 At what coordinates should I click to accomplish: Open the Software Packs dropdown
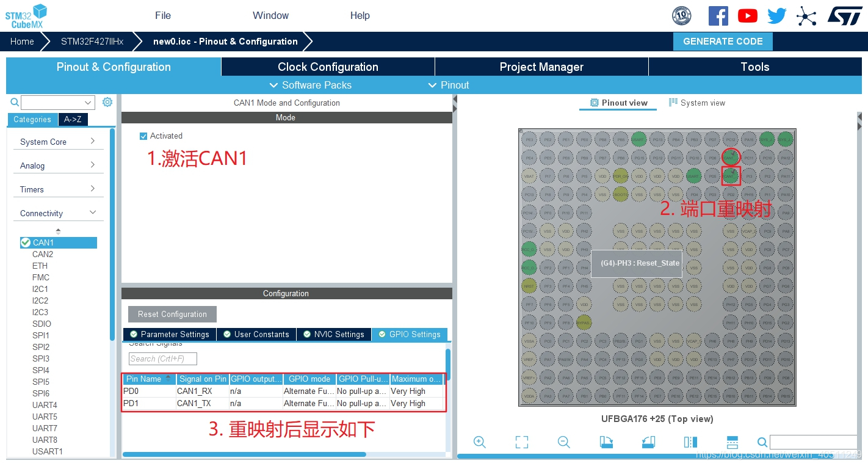311,85
